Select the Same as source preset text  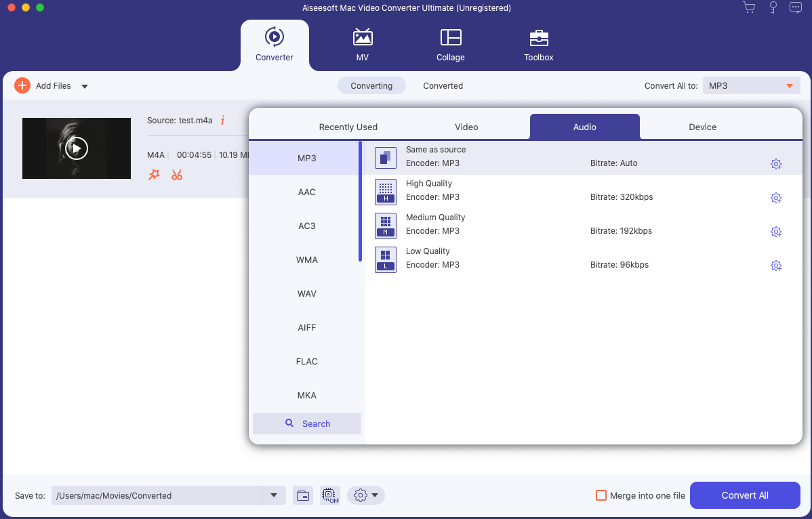click(436, 150)
